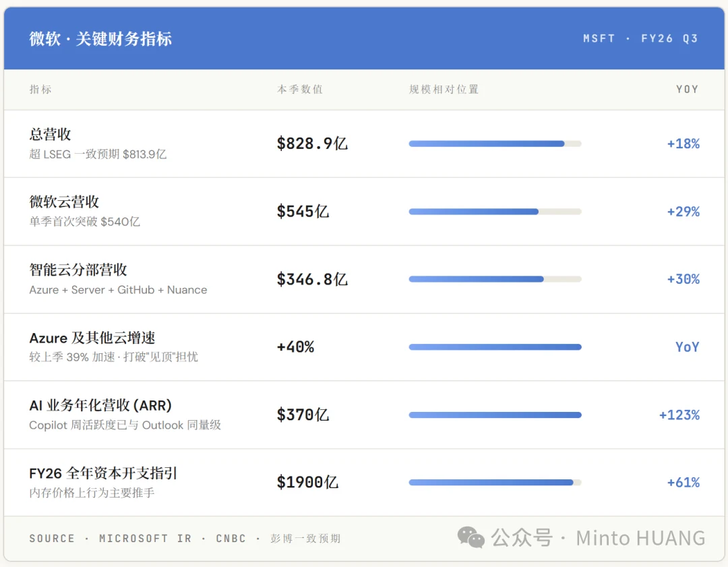
Task: Click subtitle Copilot 周活跃度已与 Outlook 同量级
Action: (x=125, y=425)
